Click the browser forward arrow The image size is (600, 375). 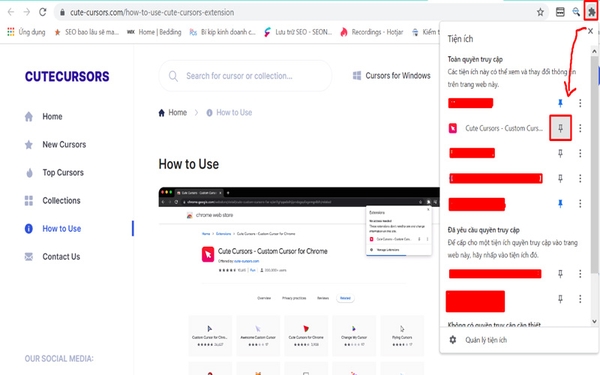[27, 12]
